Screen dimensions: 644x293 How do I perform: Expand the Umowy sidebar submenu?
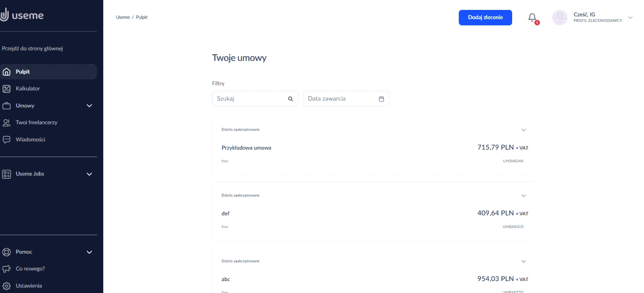[x=89, y=106]
